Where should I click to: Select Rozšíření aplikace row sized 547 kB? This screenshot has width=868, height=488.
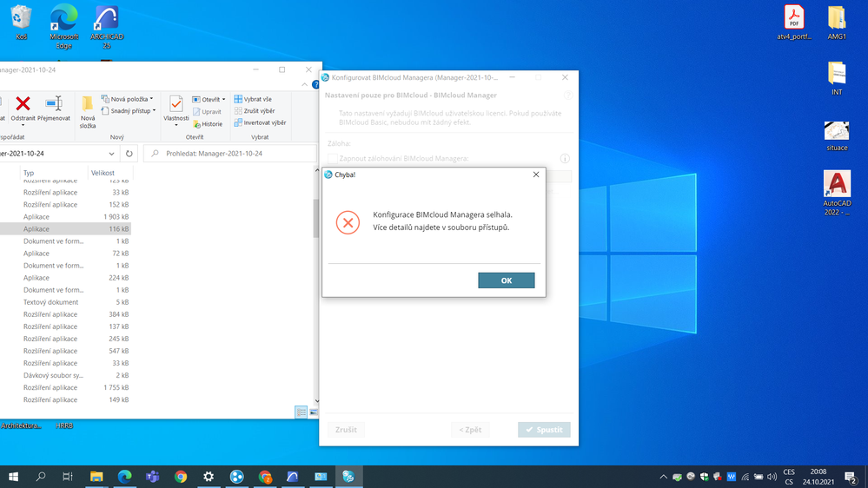pyautogui.click(x=65, y=351)
